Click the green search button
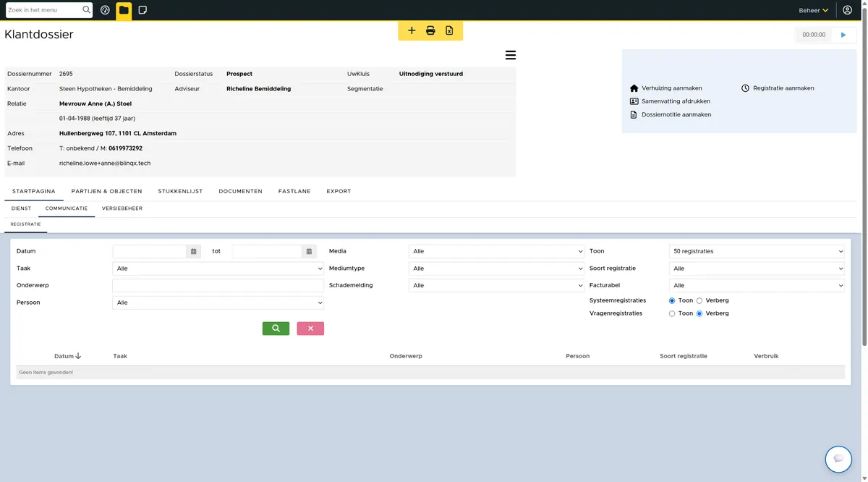 (276, 329)
